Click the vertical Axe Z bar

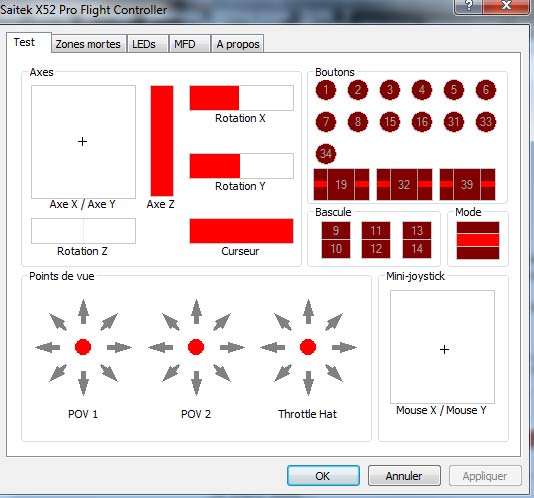[162, 141]
